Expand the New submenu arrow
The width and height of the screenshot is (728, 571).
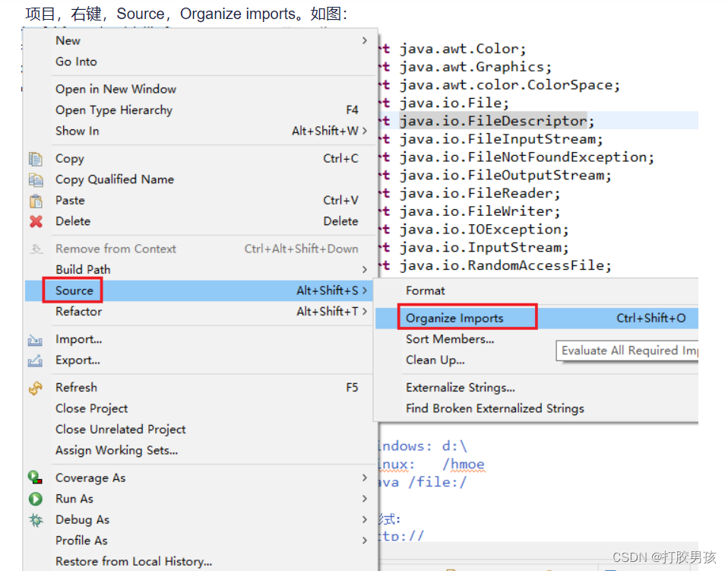365,41
